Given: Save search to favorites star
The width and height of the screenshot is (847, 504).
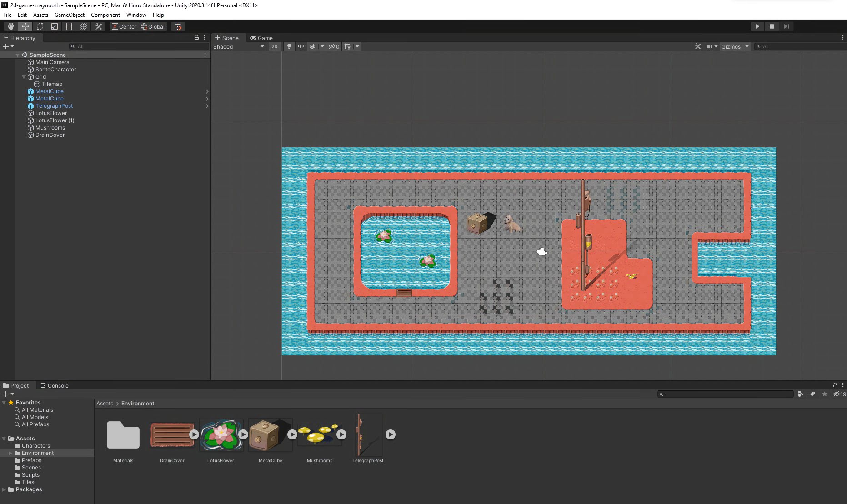Looking at the screenshot, I should point(824,394).
